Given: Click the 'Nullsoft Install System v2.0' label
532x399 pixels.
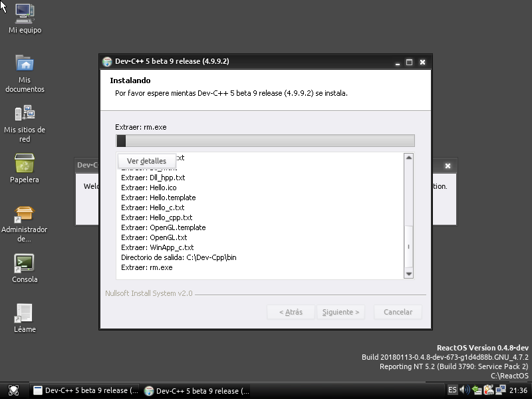Looking at the screenshot, I should click(x=149, y=293).
